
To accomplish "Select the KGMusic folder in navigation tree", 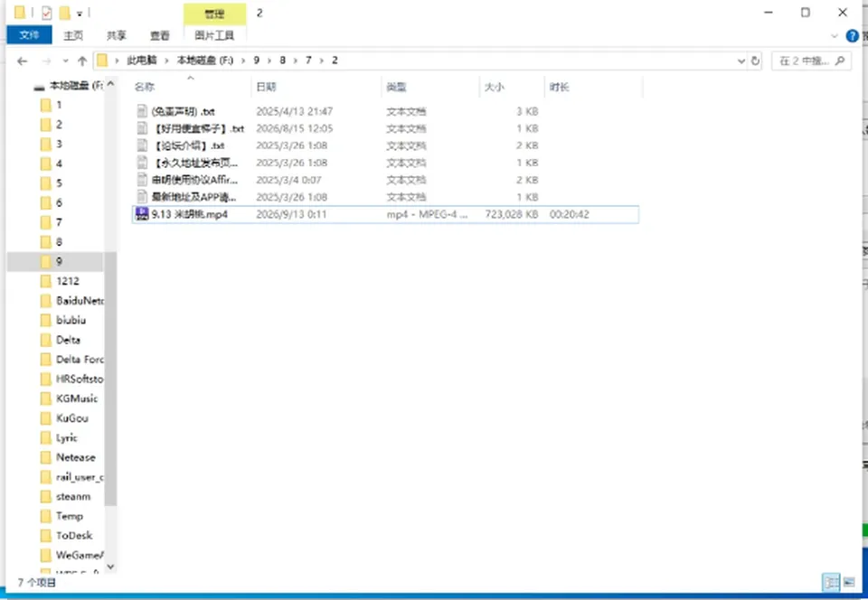I will 77,398.
